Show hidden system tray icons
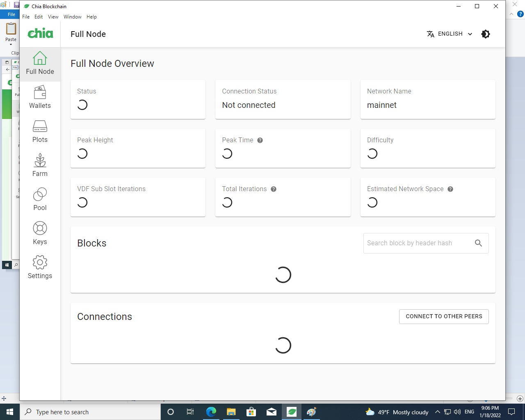Image resolution: width=525 pixels, height=420 pixels. coord(437,412)
